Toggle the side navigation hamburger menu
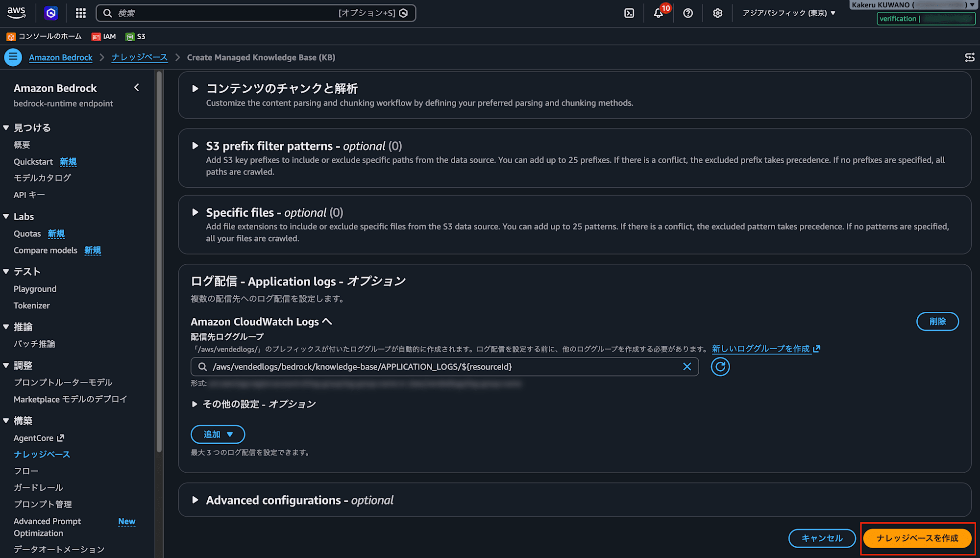Image resolution: width=980 pixels, height=558 pixels. click(x=13, y=57)
